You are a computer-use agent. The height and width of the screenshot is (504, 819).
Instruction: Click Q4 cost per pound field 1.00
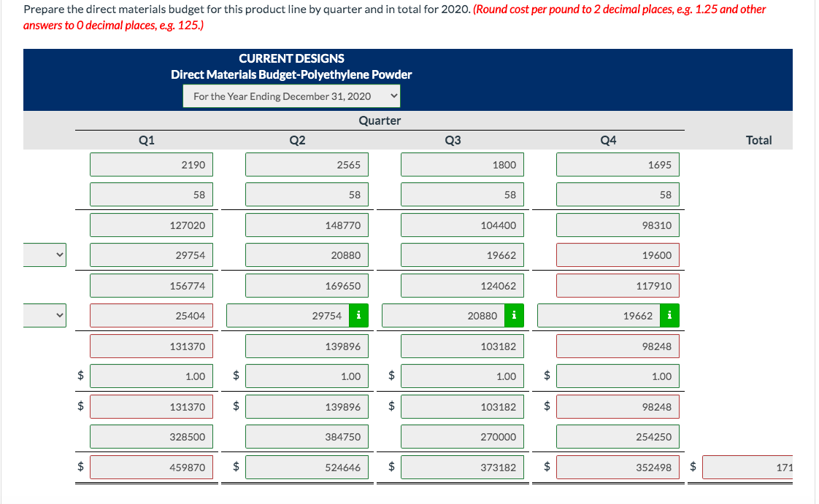pyautogui.click(x=618, y=376)
